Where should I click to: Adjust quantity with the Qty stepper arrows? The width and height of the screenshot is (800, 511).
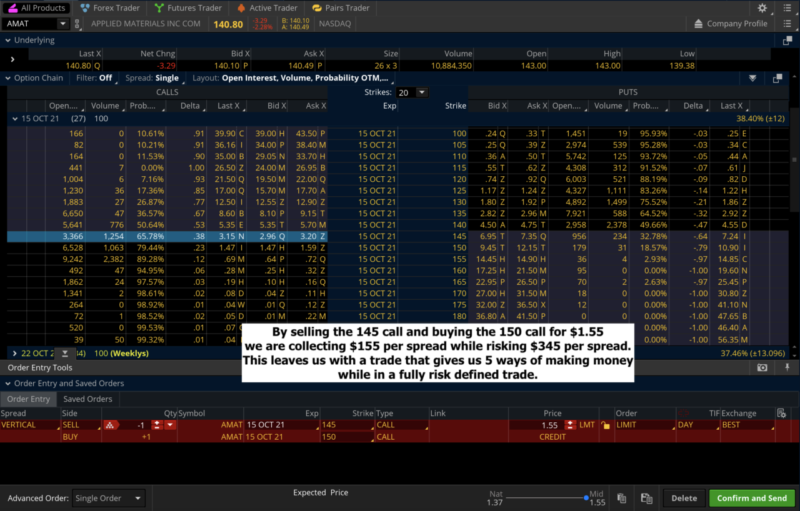click(157, 425)
